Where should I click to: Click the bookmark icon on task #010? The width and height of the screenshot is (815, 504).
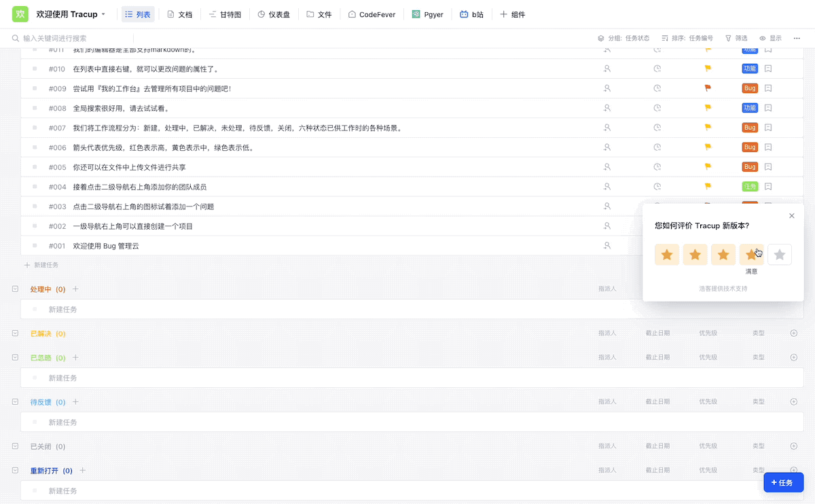[x=767, y=68]
